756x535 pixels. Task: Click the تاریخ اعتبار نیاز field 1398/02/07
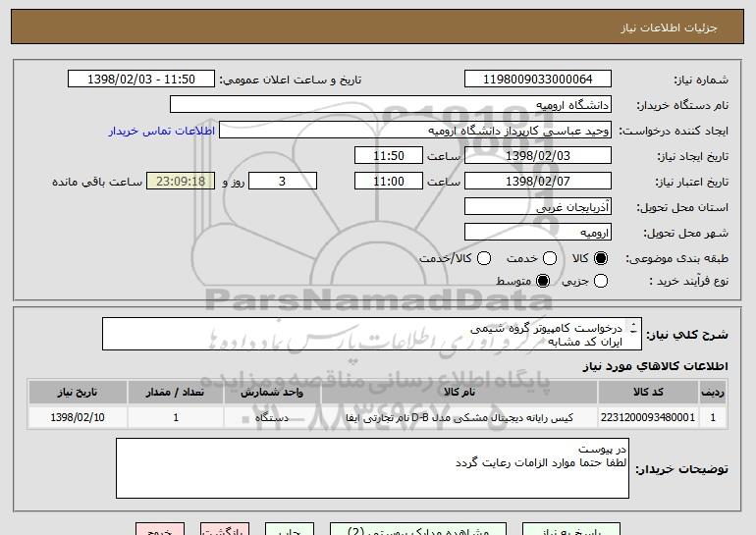click(x=538, y=182)
